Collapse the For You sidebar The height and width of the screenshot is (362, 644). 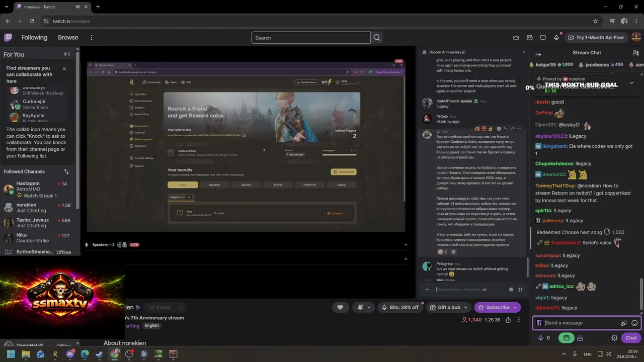click(66, 54)
